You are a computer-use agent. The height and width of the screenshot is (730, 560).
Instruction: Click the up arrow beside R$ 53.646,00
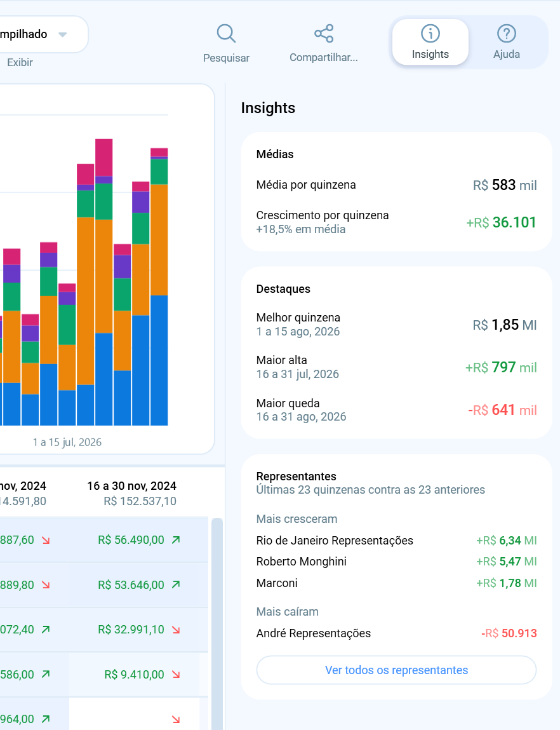(x=176, y=585)
